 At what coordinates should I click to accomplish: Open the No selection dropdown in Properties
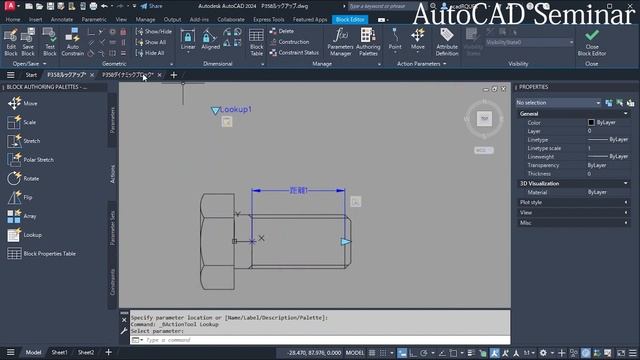pos(558,102)
